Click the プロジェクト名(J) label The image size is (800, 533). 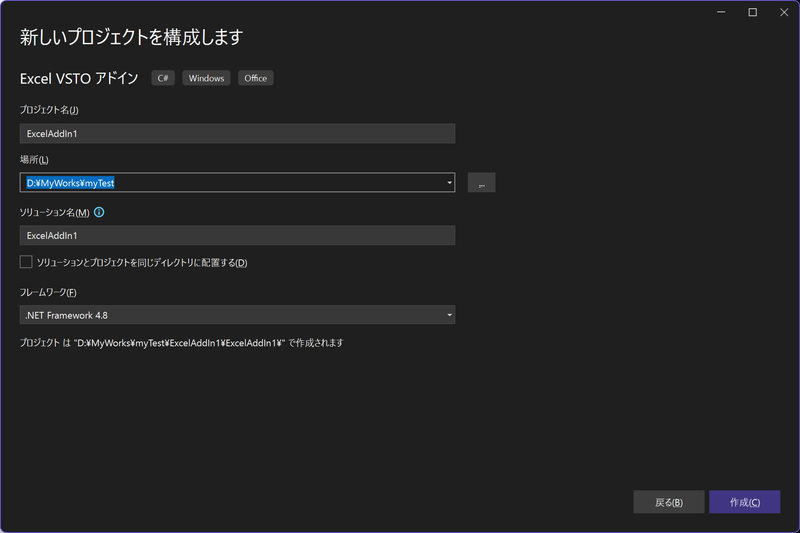(x=48, y=109)
